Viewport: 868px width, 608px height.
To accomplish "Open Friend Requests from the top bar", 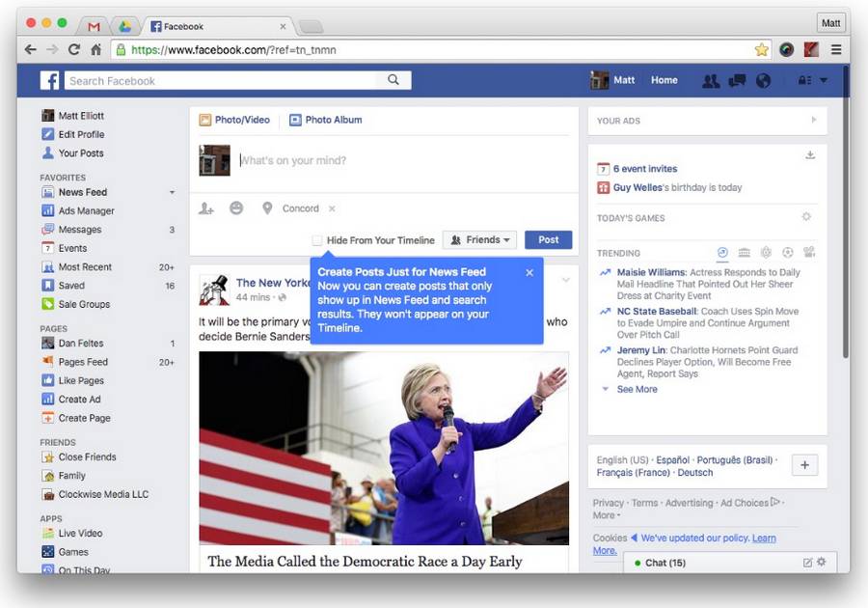I will [x=711, y=80].
